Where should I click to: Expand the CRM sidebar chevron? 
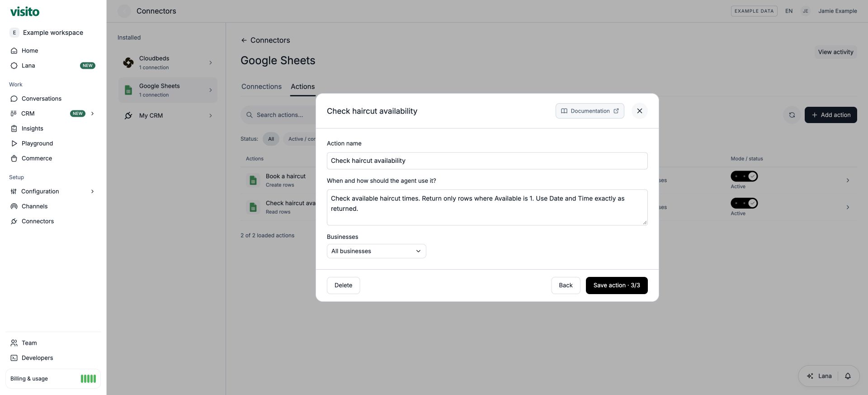point(92,114)
